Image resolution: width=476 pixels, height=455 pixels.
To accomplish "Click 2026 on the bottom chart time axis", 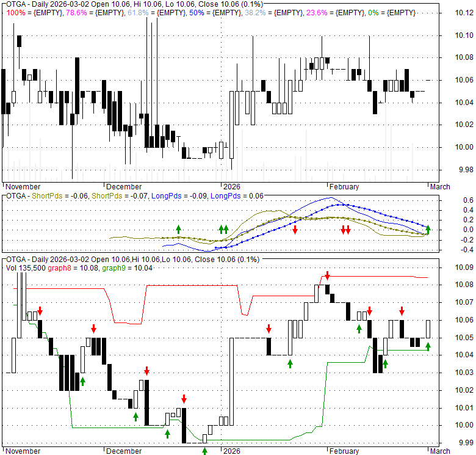I will pyautogui.click(x=231, y=451).
